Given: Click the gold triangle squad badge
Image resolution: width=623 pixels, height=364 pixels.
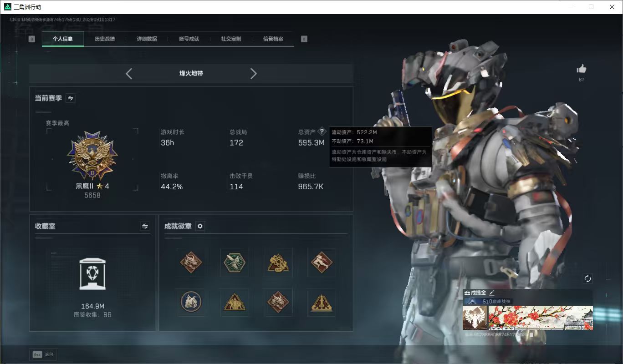Looking at the screenshot, I should pyautogui.click(x=235, y=302).
